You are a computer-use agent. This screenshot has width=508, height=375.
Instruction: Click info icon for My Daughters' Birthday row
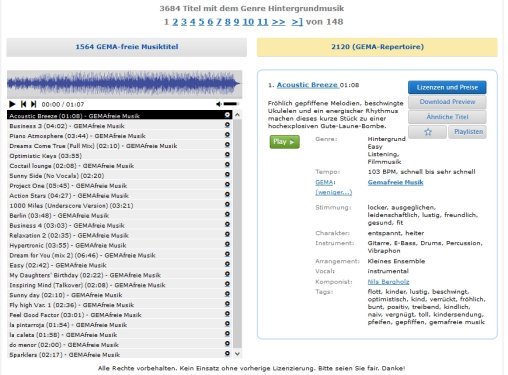tap(227, 274)
